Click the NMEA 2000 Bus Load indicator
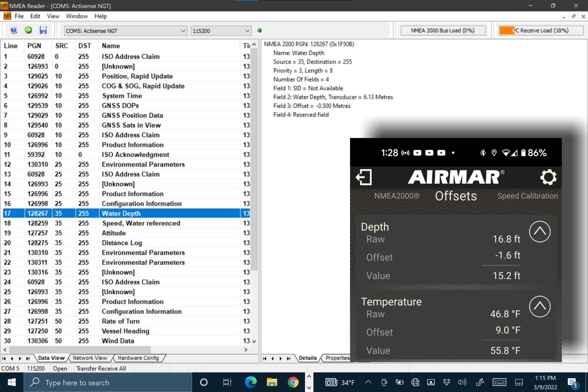The image size is (588, 392). tap(442, 30)
